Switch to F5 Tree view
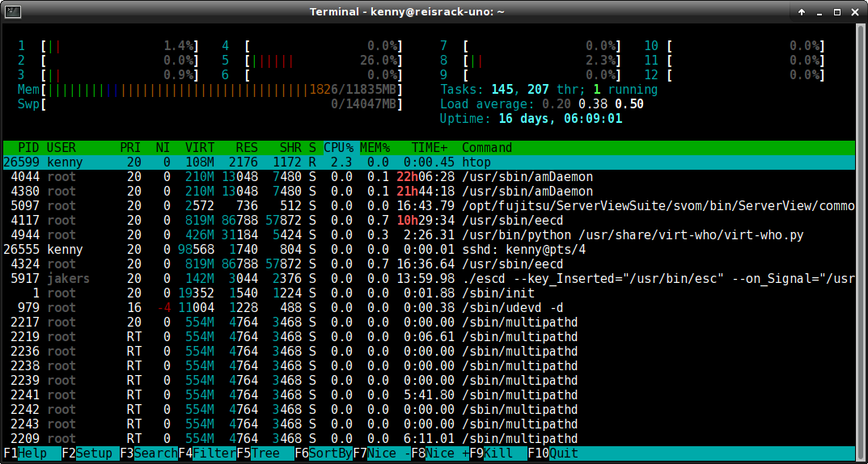 pos(265,453)
